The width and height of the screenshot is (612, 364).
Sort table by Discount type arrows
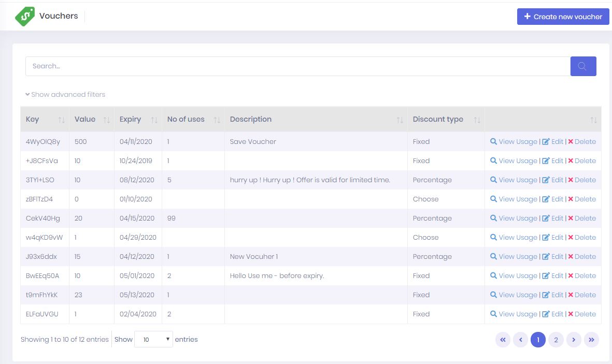477,120
